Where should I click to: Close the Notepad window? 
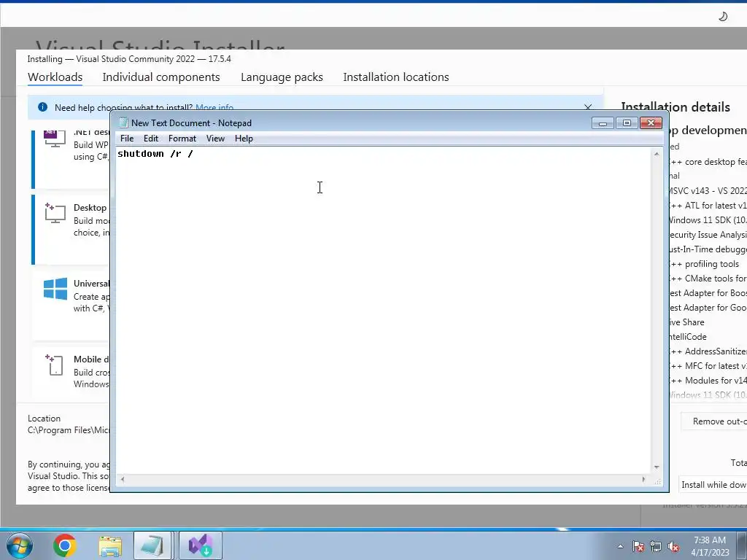[651, 123]
